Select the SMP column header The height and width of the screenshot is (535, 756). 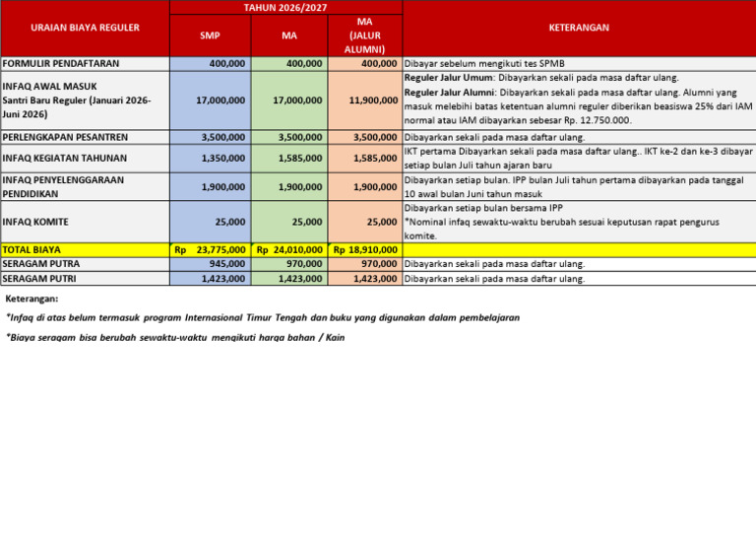pos(211,35)
